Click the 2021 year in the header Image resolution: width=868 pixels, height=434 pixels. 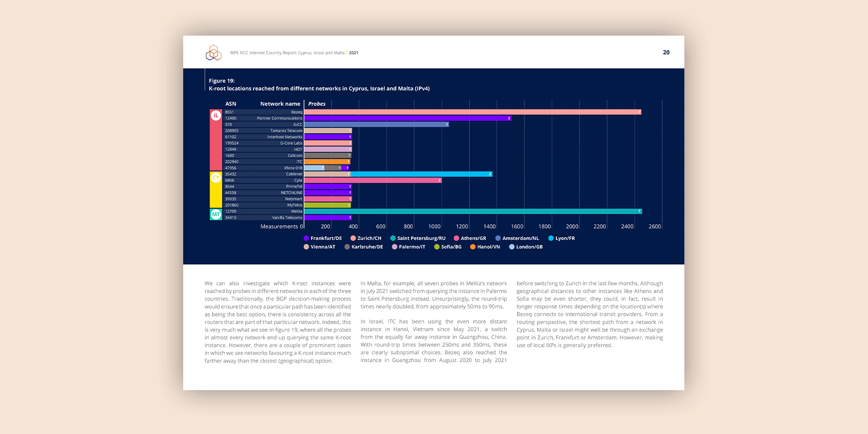click(354, 53)
